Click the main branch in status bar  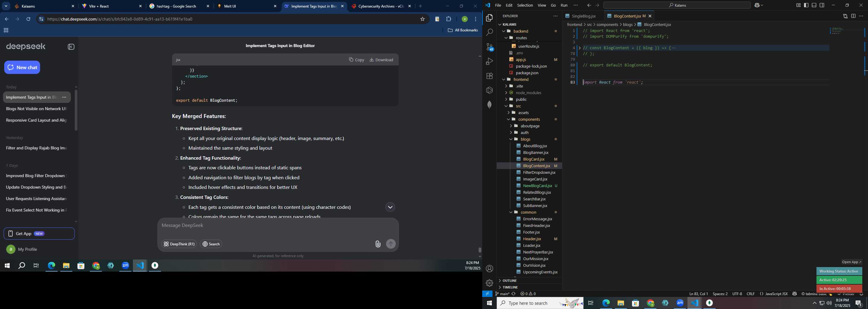pyautogui.click(x=502, y=294)
